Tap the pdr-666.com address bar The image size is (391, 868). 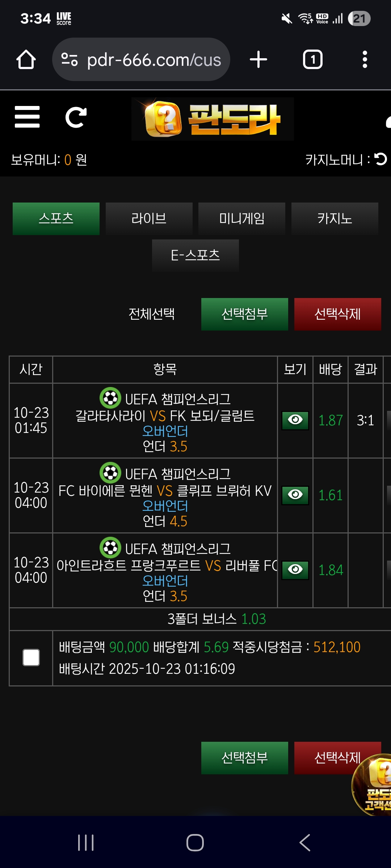coord(154,60)
